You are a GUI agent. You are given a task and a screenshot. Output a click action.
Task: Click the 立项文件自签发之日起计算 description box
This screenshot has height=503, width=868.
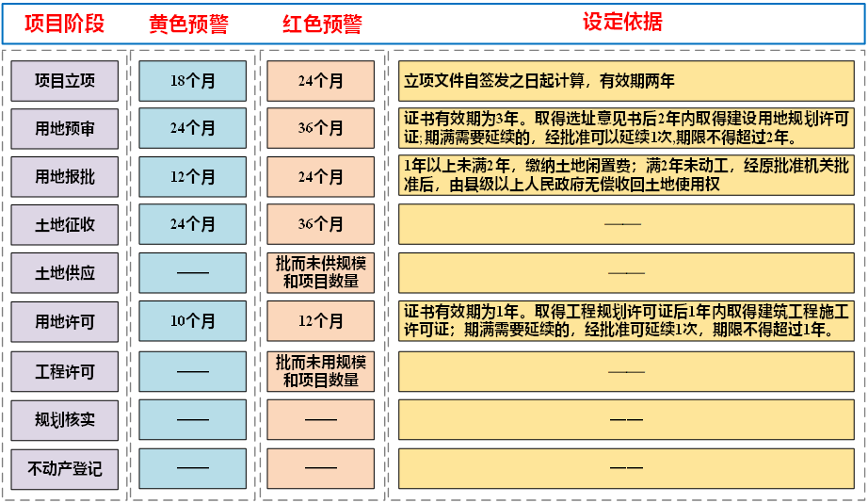click(626, 81)
